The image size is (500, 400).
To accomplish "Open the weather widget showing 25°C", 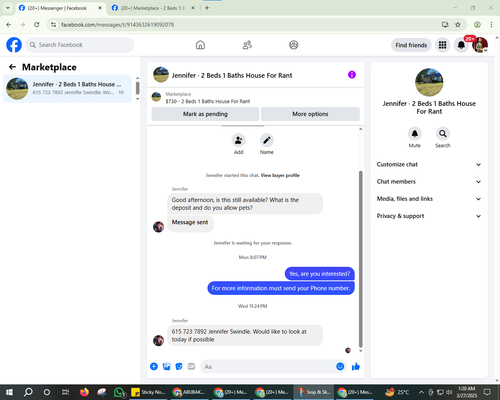I will click(x=397, y=392).
